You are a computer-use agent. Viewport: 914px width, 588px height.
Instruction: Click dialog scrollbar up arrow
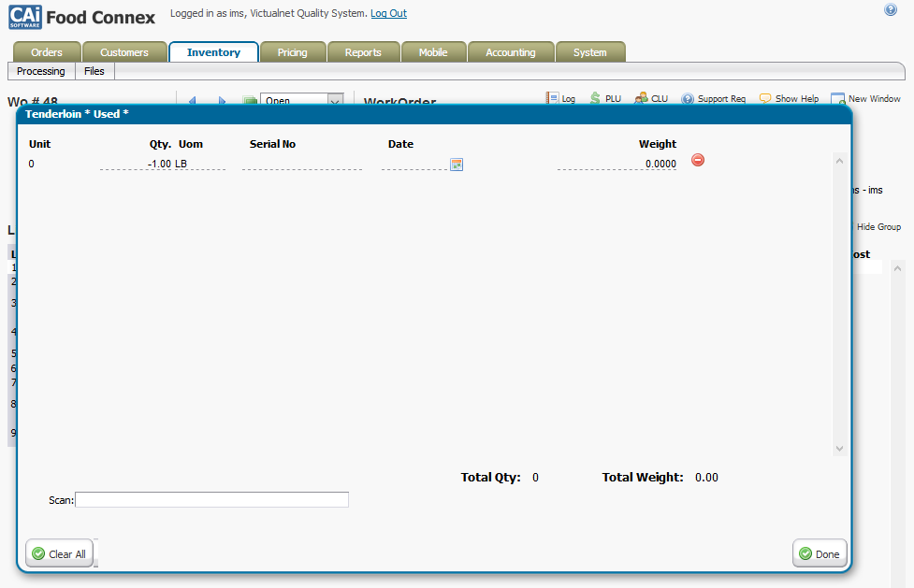(839, 161)
